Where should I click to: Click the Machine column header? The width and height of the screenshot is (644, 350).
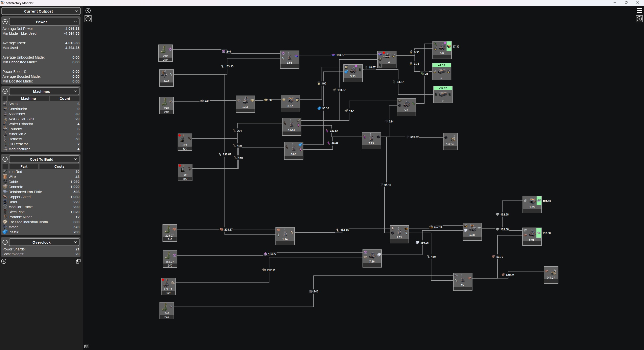[x=28, y=99]
